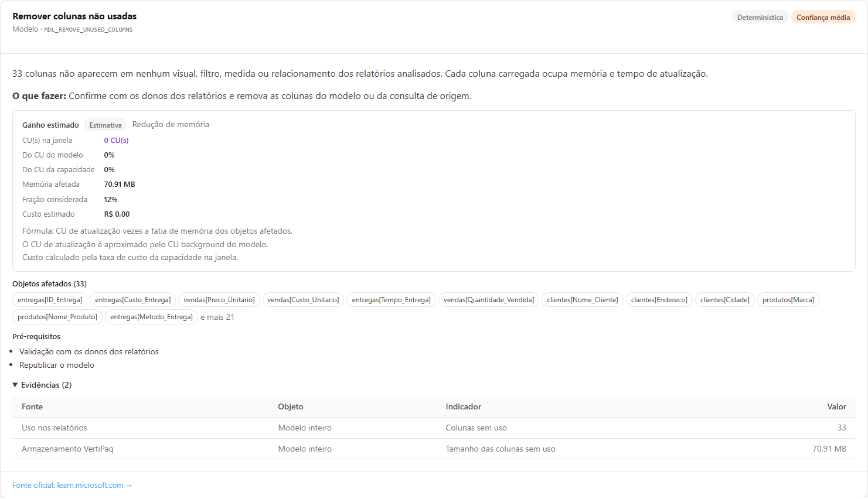Select the clientes[Nome_Cliente] chip
The width and height of the screenshot is (868, 499).
point(583,300)
